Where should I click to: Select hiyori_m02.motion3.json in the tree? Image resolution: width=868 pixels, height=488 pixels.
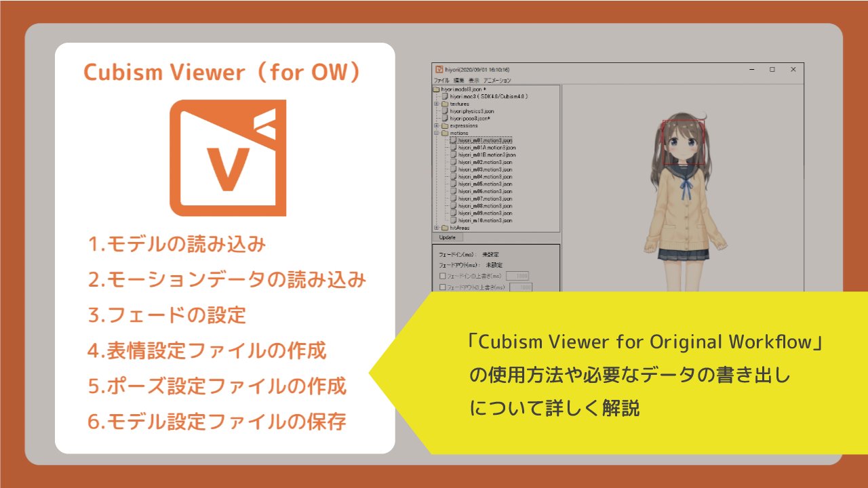tap(485, 163)
